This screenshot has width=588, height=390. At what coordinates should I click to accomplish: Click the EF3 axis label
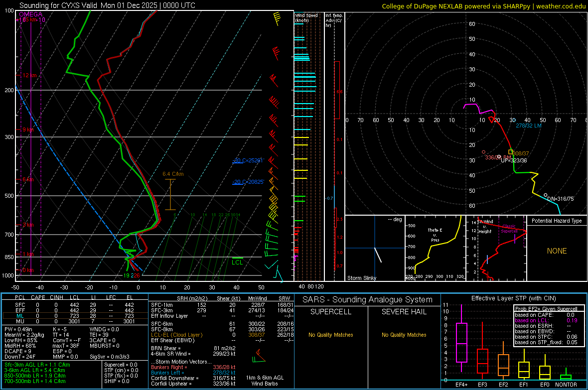pyautogui.click(x=482, y=385)
